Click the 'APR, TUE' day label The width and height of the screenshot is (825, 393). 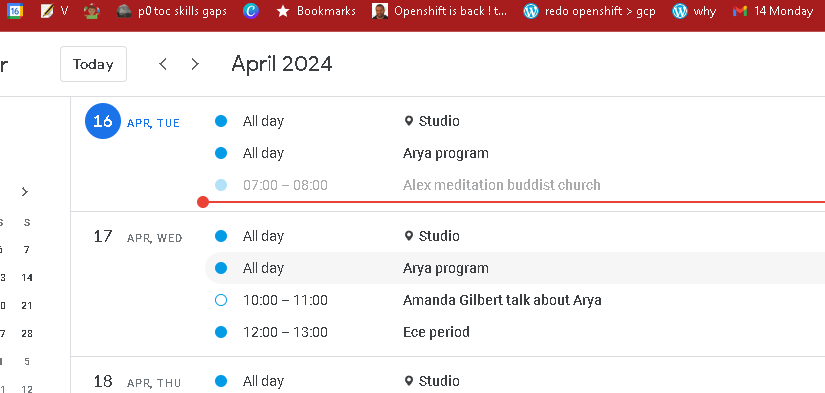coord(154,123)
